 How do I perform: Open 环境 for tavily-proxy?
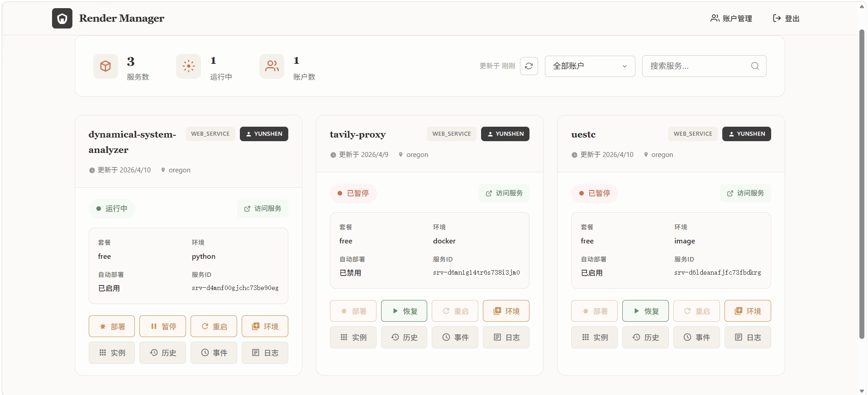pos(506,311)
